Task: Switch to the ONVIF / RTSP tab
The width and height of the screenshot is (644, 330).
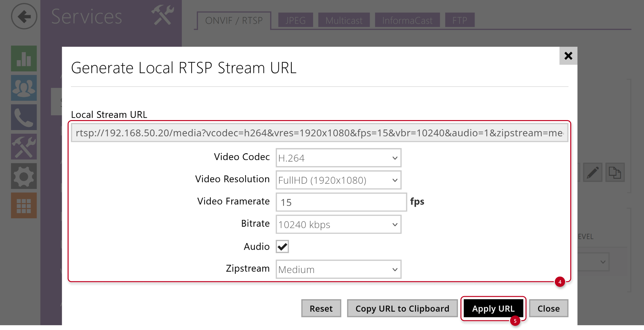Action: pyautogui.click(x=234, y=21)
